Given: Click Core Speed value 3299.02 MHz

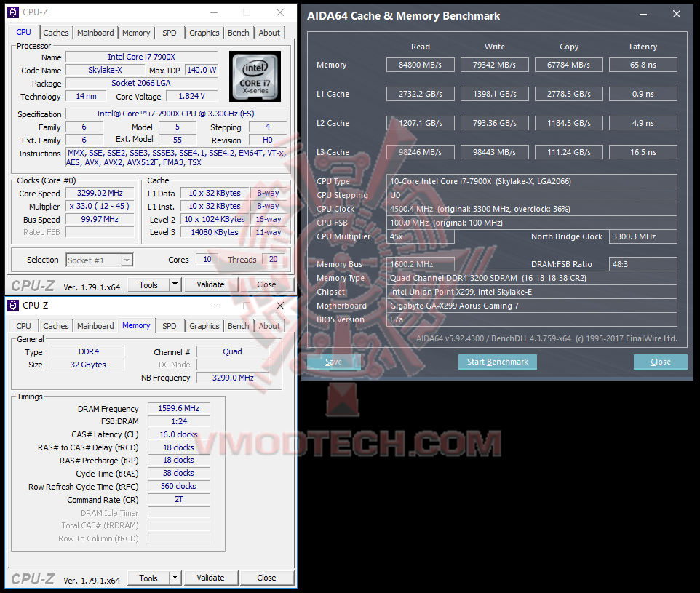Looking at the screenshot, I should (x=100, y=193).
